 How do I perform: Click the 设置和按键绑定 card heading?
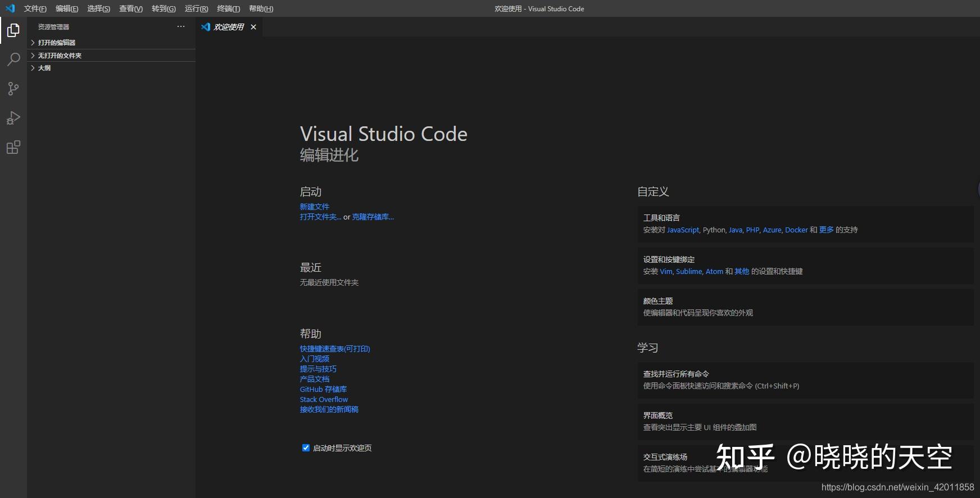(669, 259)
